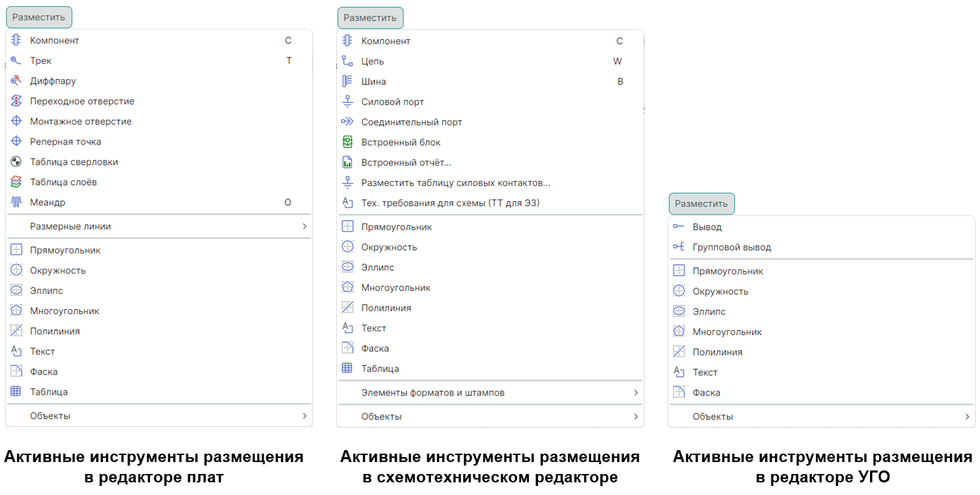Select the Шина icon in schematic menu
This screenshot has width=980, height=495.
pyautogui.click(x=347, y=81)
